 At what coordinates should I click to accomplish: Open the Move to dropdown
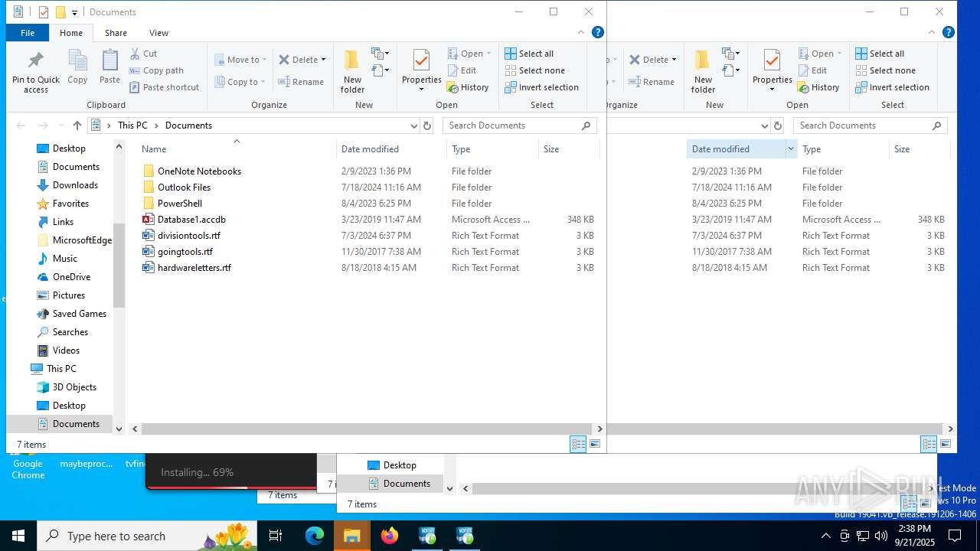click(240, 60)
